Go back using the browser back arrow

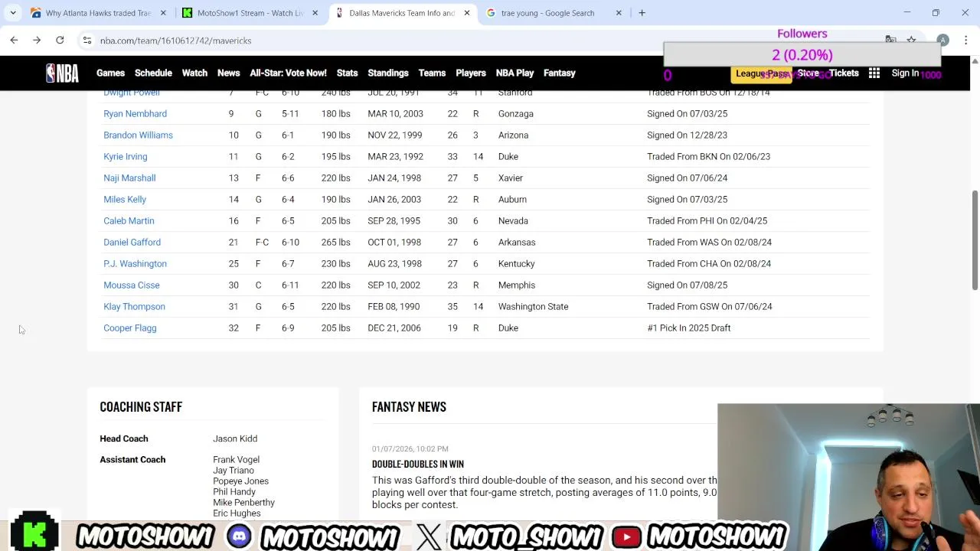14,40
